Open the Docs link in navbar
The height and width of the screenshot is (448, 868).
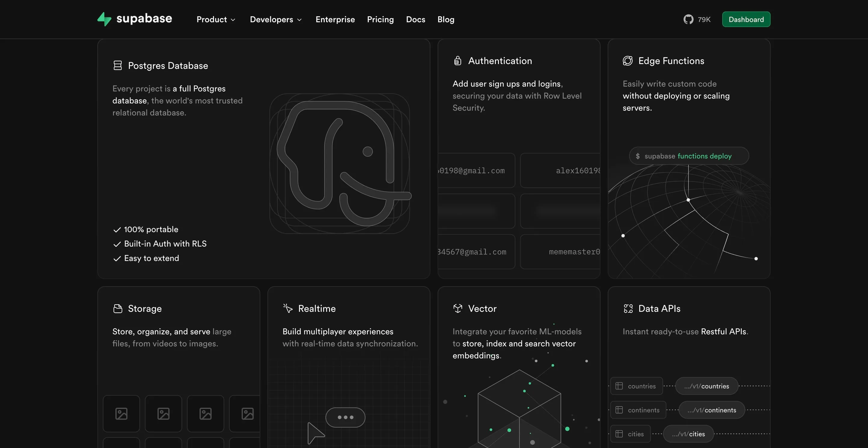coord(415,20)
